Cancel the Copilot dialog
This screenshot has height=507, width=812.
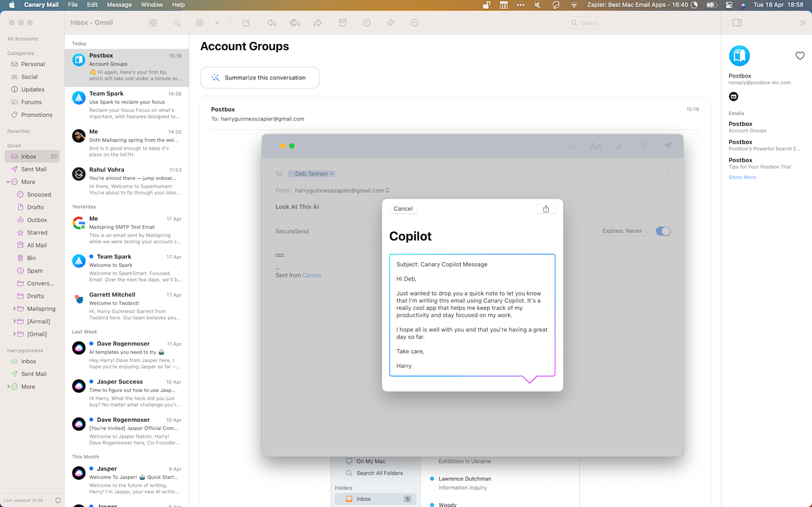tap(403, 209)
